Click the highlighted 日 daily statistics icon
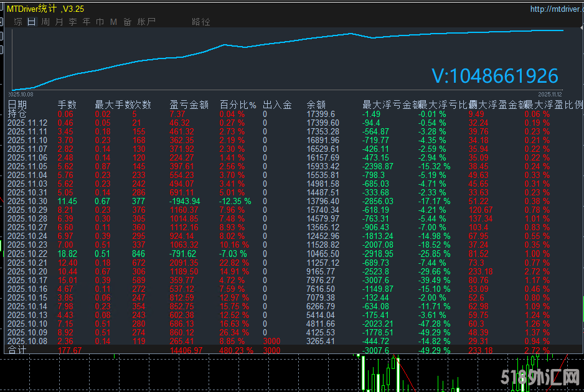The image size is (584, 392). point(31,21)
